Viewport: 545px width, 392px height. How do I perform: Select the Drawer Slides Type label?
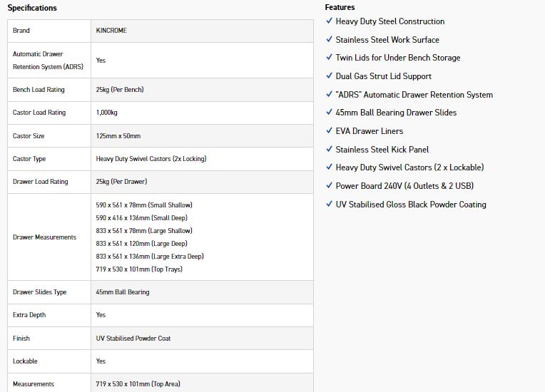point(40,292)
